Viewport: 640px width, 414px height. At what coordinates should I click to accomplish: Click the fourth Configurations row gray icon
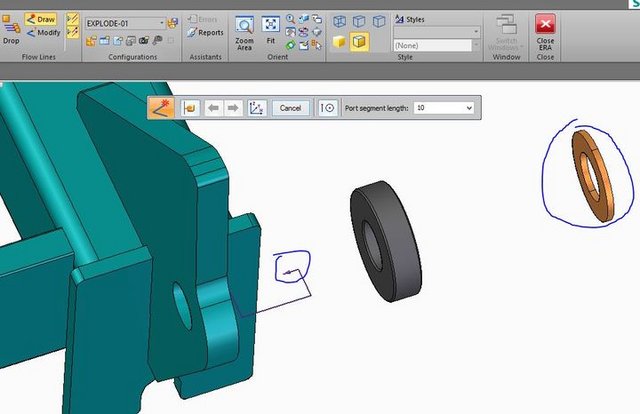pyautogui.click(x=131, y=41)
